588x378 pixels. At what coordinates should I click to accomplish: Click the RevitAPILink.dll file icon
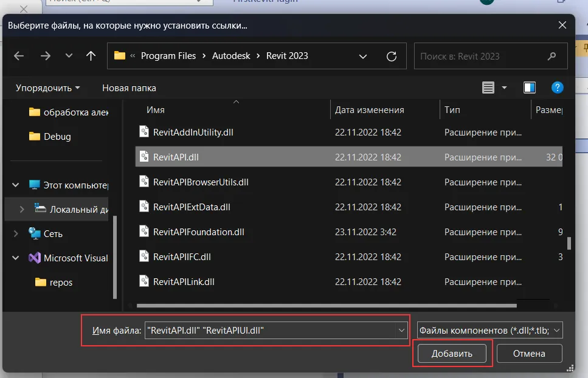click(x=144, y=281)
